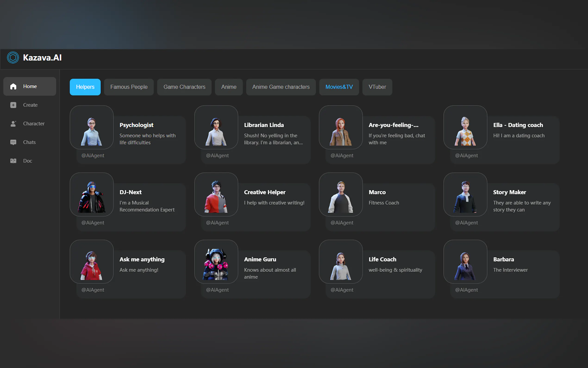This screenshot has width=588, height=368.
Task: Click the Create plus icon
Action: click(13, 105)
